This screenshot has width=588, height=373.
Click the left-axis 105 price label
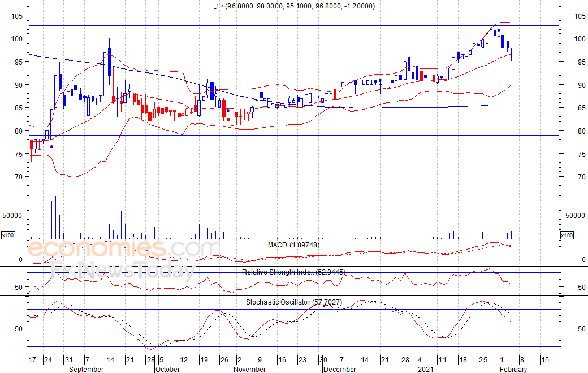pos(17,16)
